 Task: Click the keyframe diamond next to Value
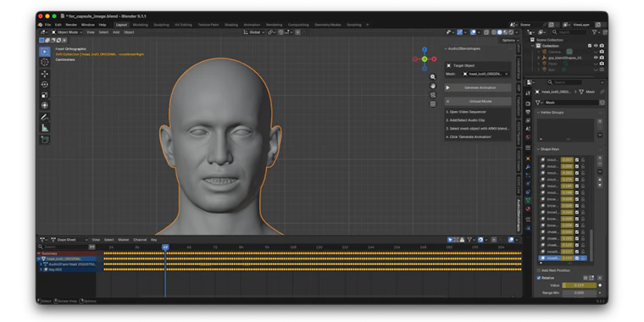600,285
